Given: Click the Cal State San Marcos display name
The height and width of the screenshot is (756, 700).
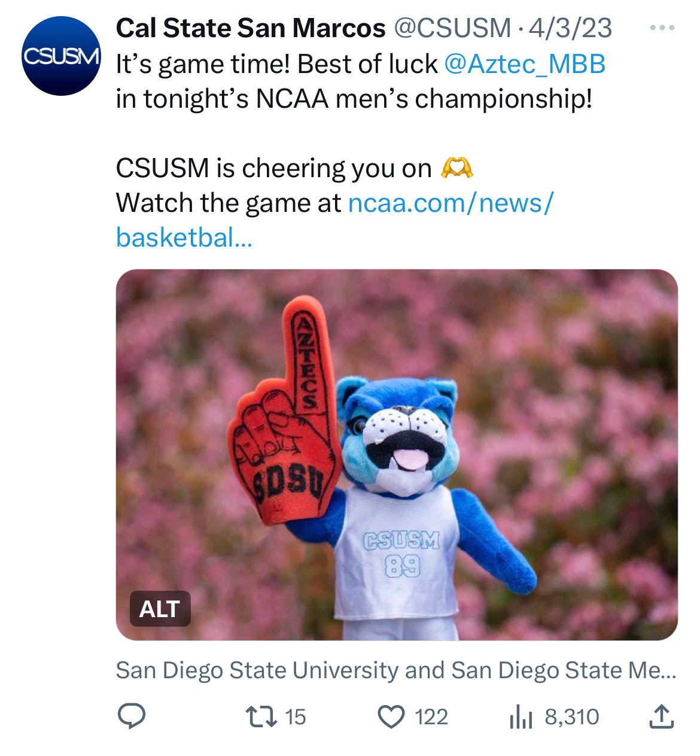Looking at the screenshot, I should click(x=250, y=28).
